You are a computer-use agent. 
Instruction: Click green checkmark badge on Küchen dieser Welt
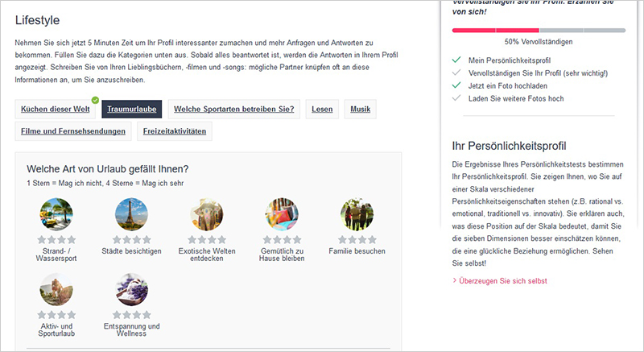tap(95, 100)
